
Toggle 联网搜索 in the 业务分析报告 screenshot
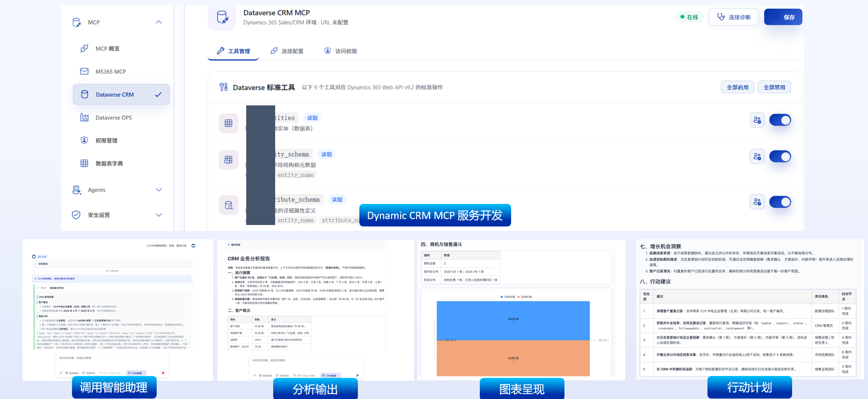point(266,375)
